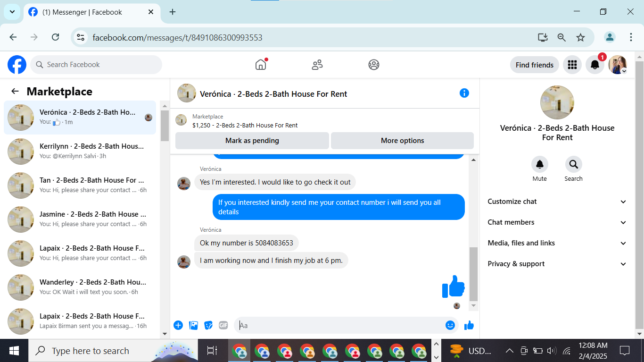Open conversation information icon

point(464,93)
